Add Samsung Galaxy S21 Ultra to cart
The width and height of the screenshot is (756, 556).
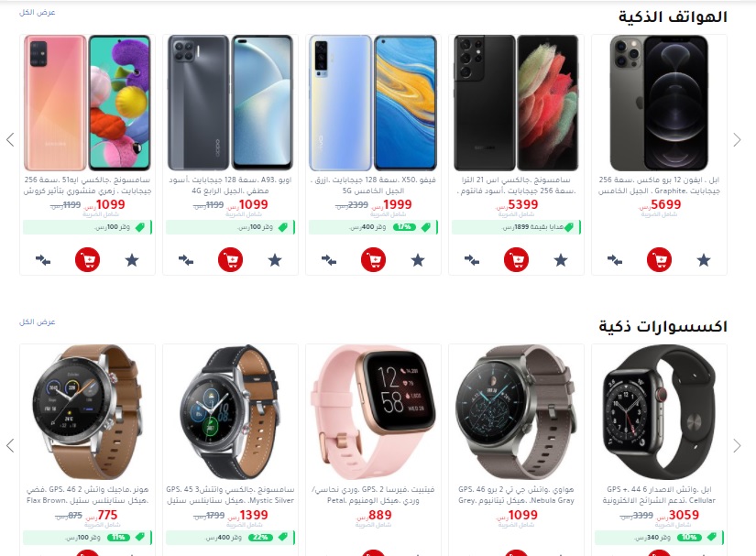pyautogui.click(x=517, y=260)
